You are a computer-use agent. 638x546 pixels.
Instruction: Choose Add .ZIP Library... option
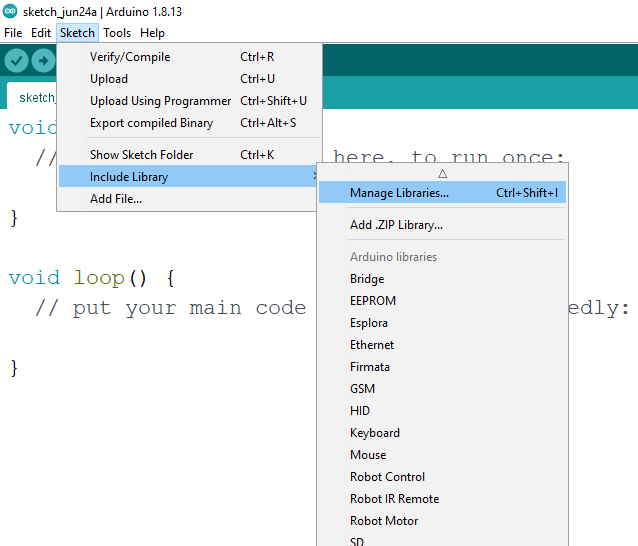click(396, 225)
